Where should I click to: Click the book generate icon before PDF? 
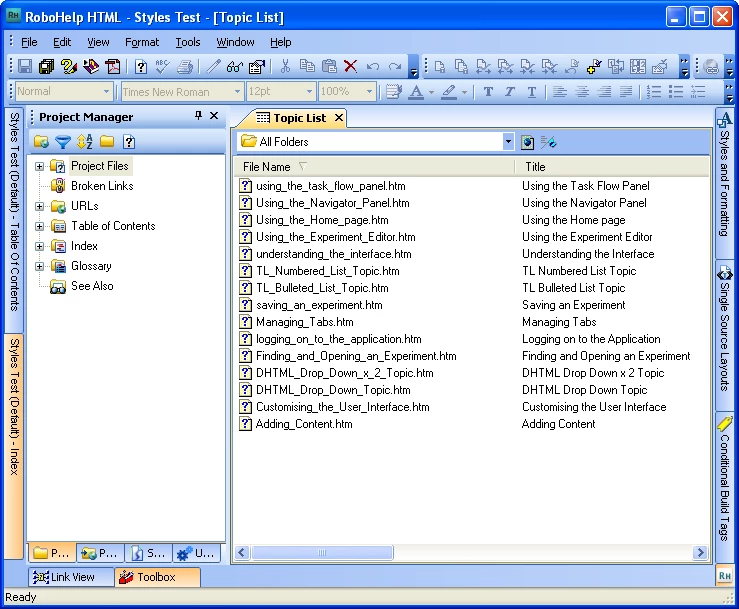coord(90,66)
